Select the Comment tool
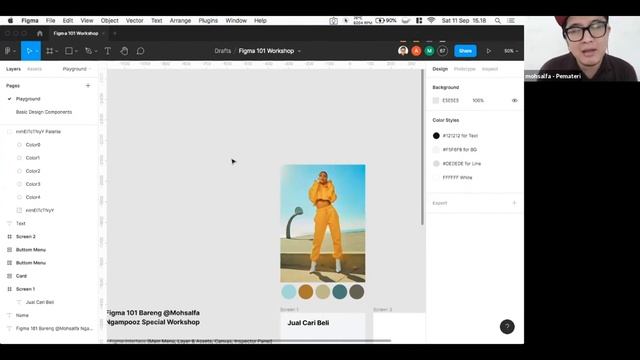640x360 pixels. click(140, 51)
